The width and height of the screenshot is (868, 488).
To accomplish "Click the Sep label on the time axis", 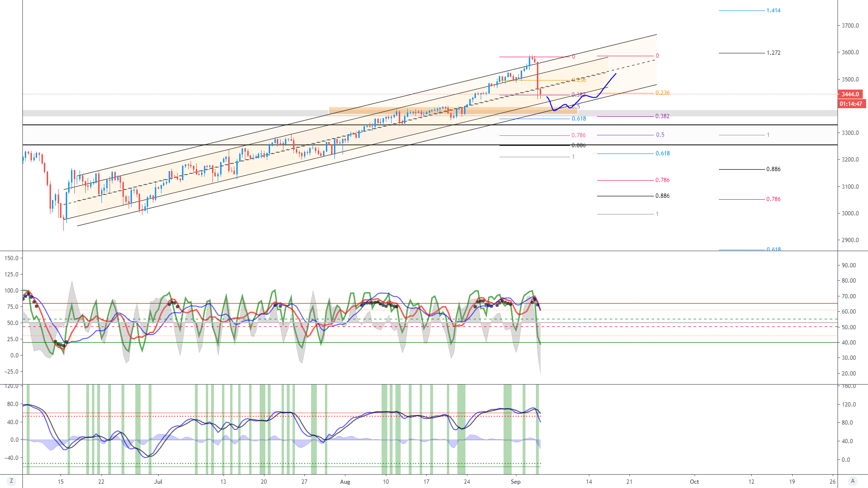I will coord(515,482).
